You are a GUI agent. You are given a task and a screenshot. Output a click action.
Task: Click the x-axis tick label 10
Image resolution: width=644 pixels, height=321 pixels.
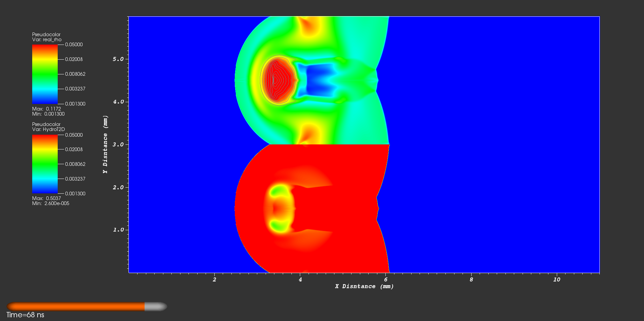556,279
